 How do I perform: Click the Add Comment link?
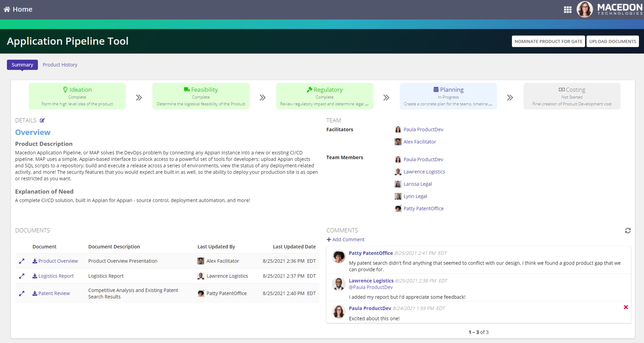[348, 240]
